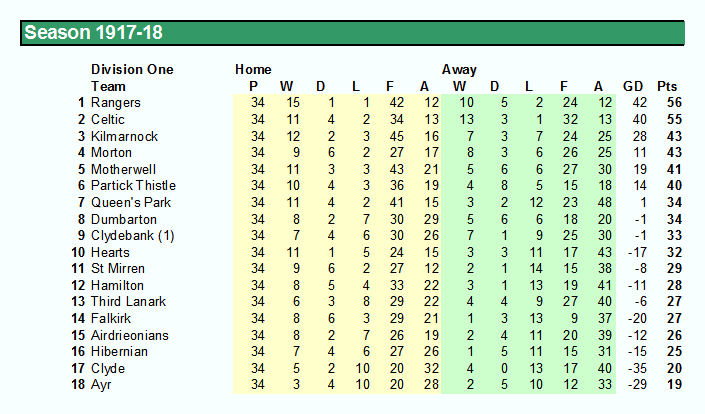The width and height of the screenshot is (705, 414).
Task: Select the Rangers team name
Action: pos(116,102)
